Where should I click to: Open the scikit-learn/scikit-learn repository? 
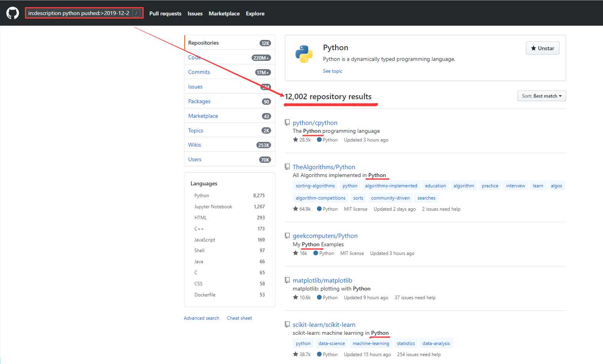(x=324, y=324)
